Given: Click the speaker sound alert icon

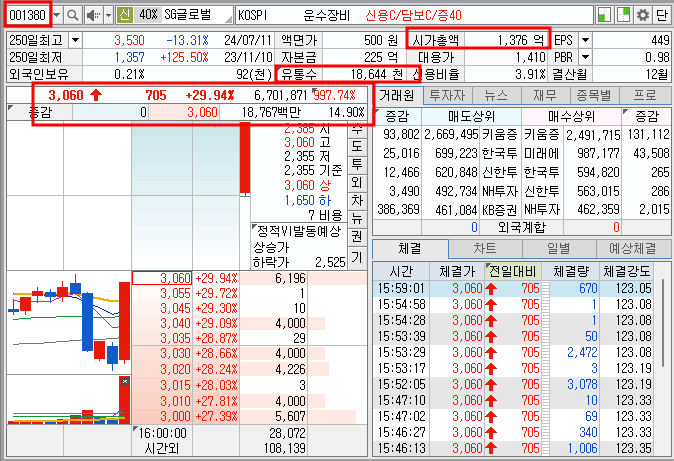Looking at the screenshot, I should tap(93, 15).
